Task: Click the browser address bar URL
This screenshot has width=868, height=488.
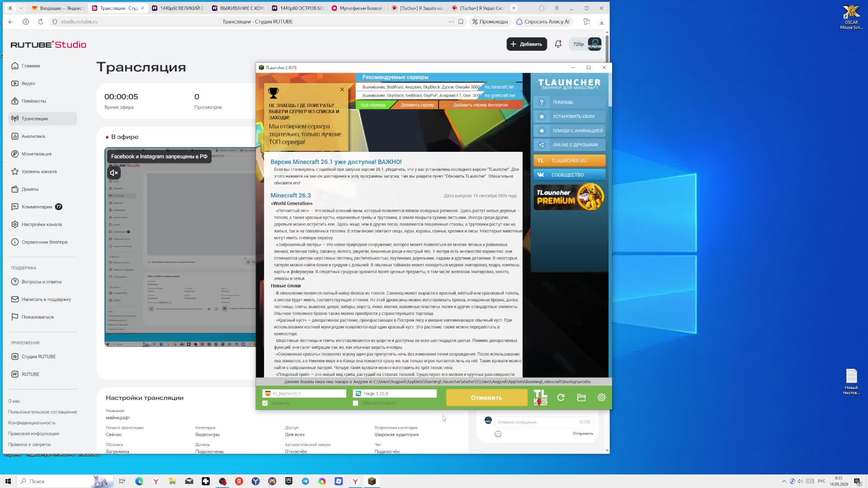Action: click(80, 22)
